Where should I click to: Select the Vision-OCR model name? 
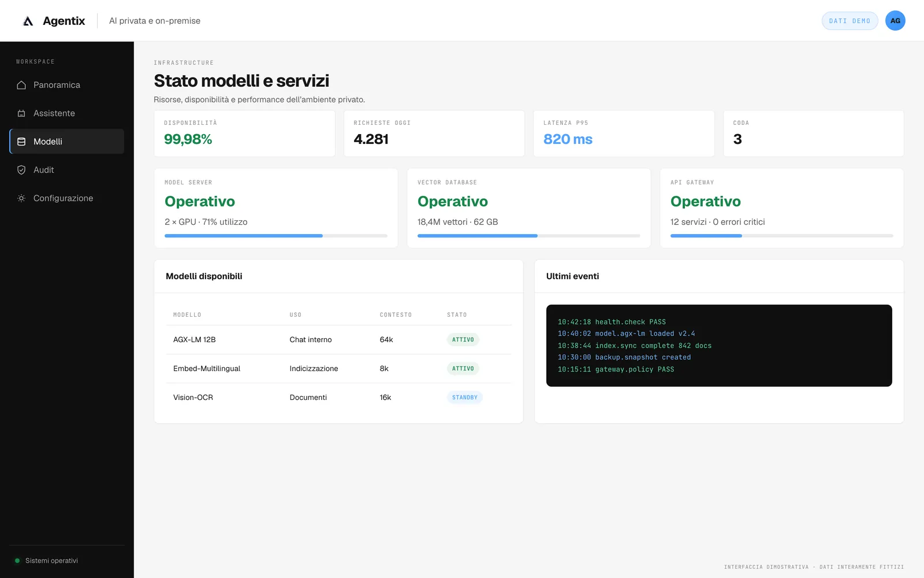click(x=193, y=398)
